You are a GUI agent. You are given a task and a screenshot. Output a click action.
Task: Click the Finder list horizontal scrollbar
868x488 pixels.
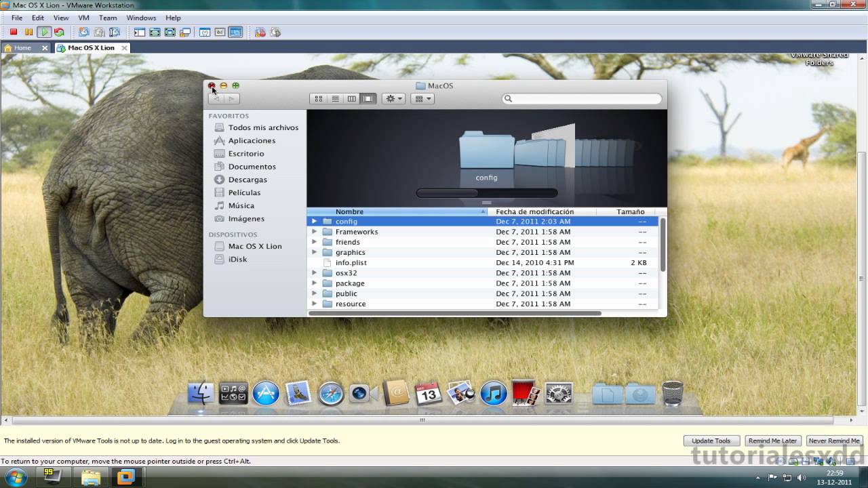(x=455, y=313)
